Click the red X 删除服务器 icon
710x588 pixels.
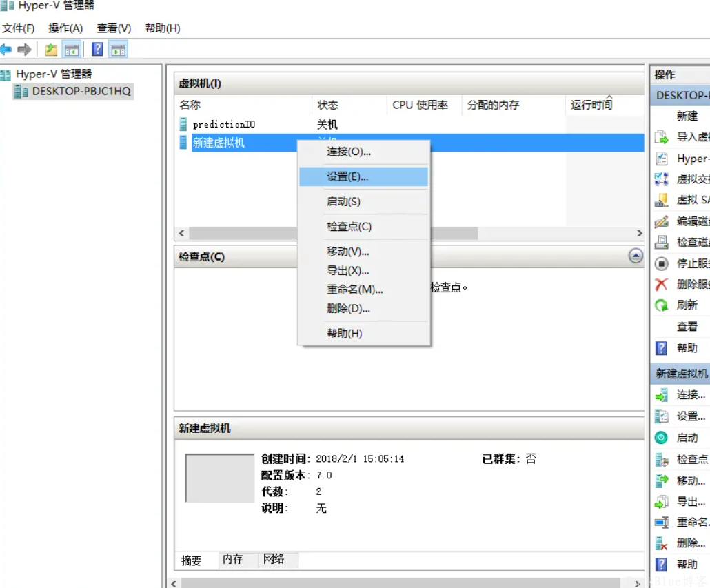tap(662, 284)
